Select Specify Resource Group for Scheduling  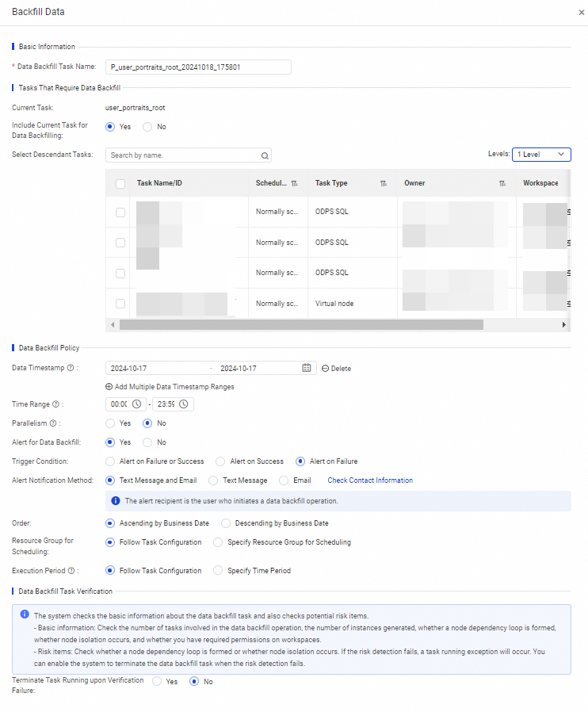tap(218, 542)
